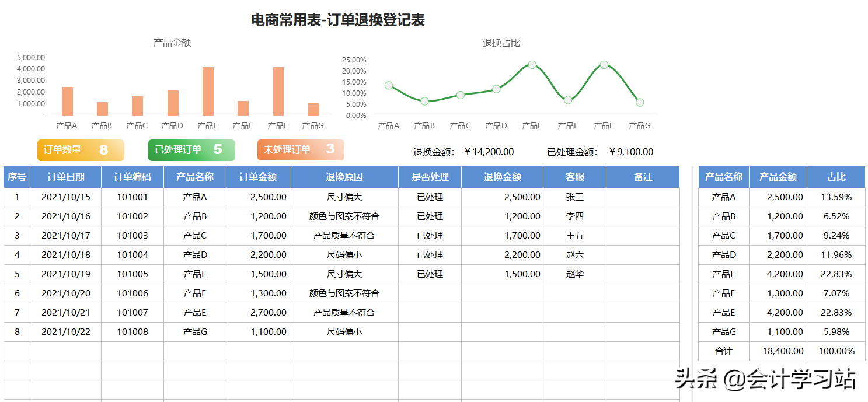This screenshot has height=402, width=868.
Task: Select the 占比 header in summary table
Action: pos(836,177)
